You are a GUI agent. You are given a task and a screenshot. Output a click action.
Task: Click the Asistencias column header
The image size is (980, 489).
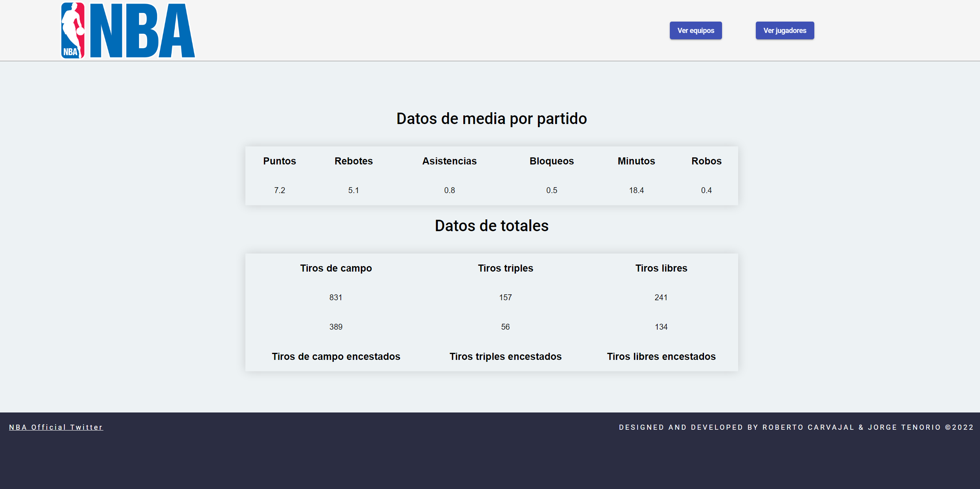[450, 161]
